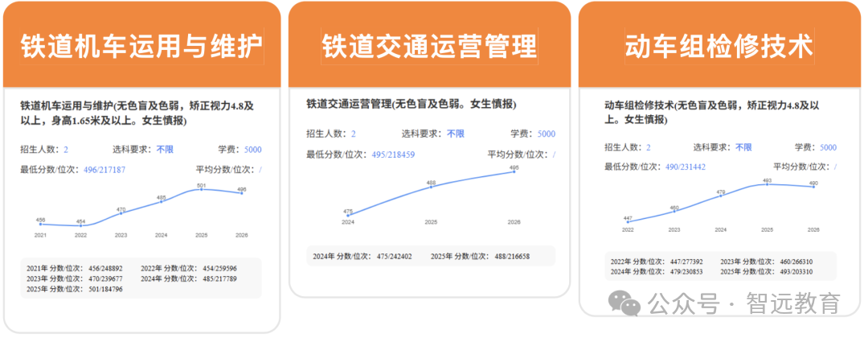This screenshot has height=338, width=868.
Task: Click the 2026 axis label on 铁道交通运营管理 chart
Action: coord(514,222)
